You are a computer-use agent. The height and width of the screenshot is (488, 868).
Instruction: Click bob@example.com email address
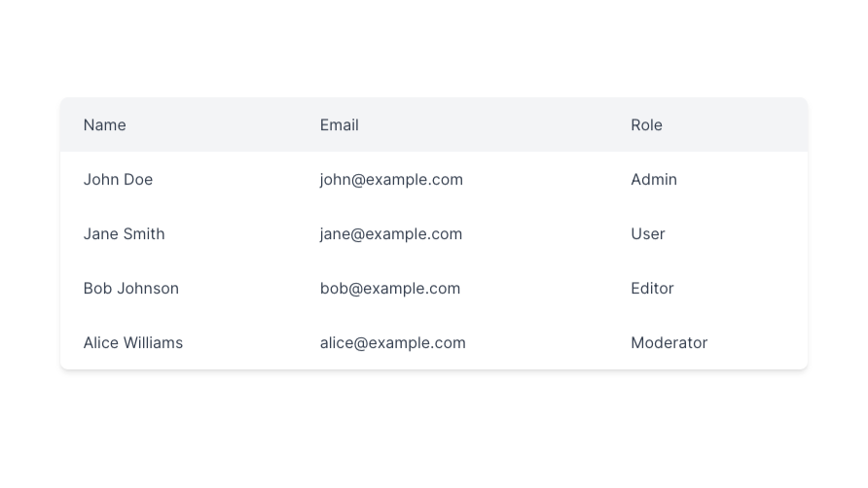coord(389,289)
